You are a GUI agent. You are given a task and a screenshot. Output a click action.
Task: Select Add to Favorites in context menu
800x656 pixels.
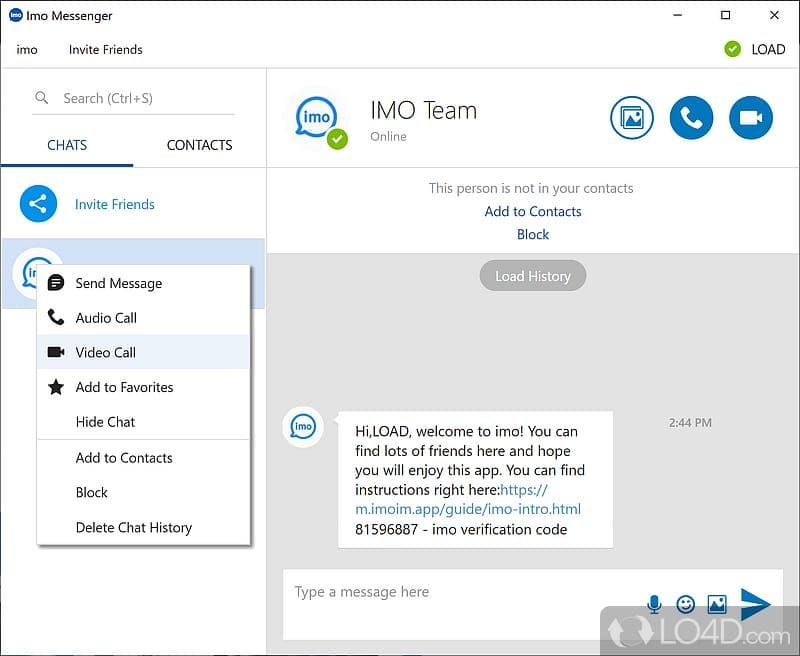click(x=143, y=387)
